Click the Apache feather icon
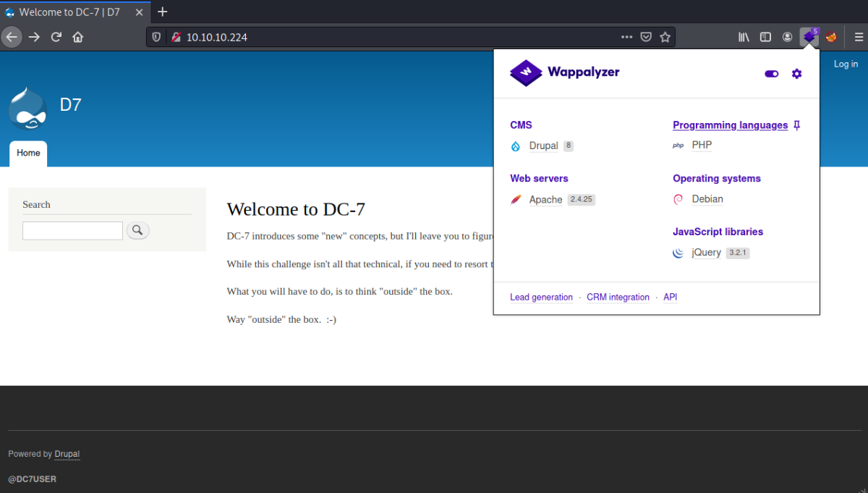Viewport: 868px width, 493px height. click(516, 200)
